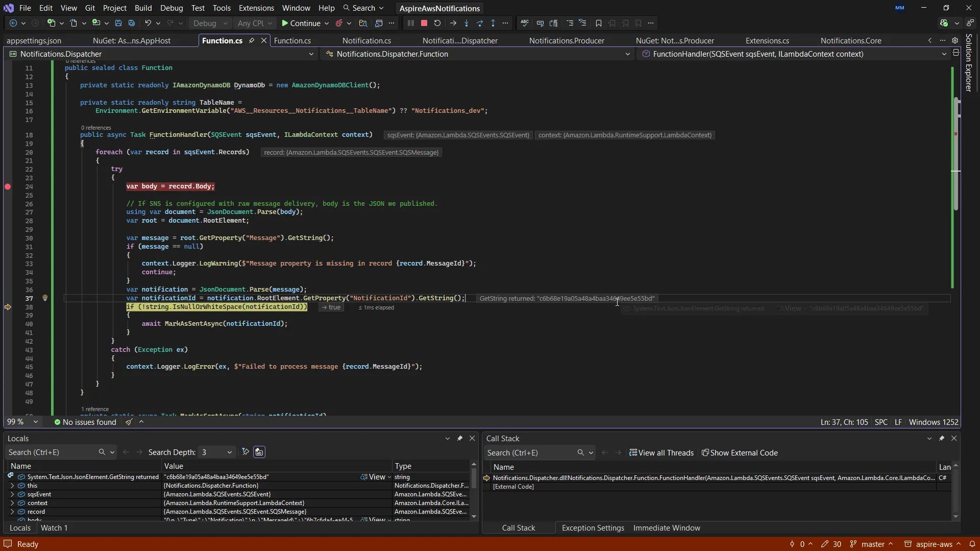Screen dimensions: 980x551
Task: Click the Locals search input field
Action: coord(51,452)
